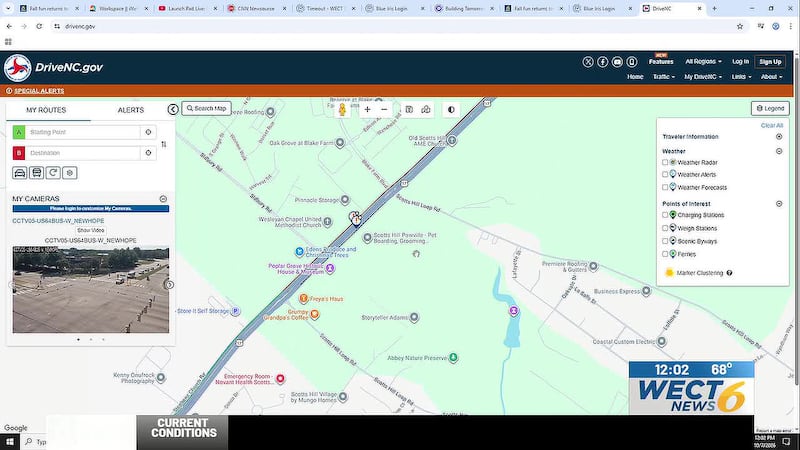The width and height of the screenshot is (800, 450).
Task: Use current location for Starting Point
Action: pyautogui.click(x=148, y=132)
